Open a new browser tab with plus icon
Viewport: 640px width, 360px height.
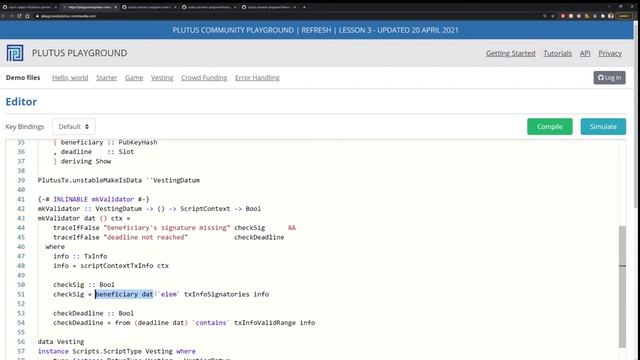point(304,7)
